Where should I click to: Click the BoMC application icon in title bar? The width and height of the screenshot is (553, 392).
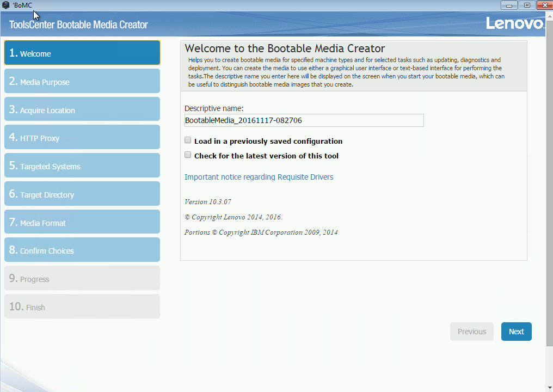pos(5,5)
